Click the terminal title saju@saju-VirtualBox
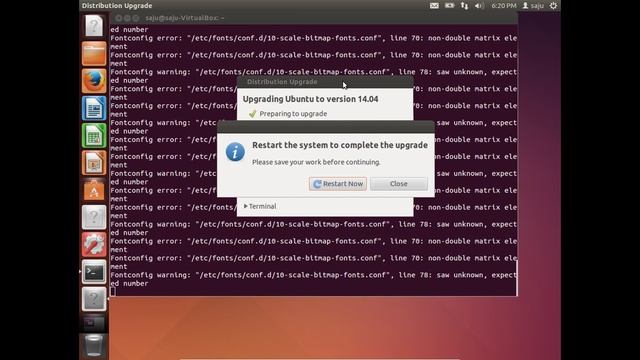Viewport: 640px width, 360px height. tap(184, 18)
